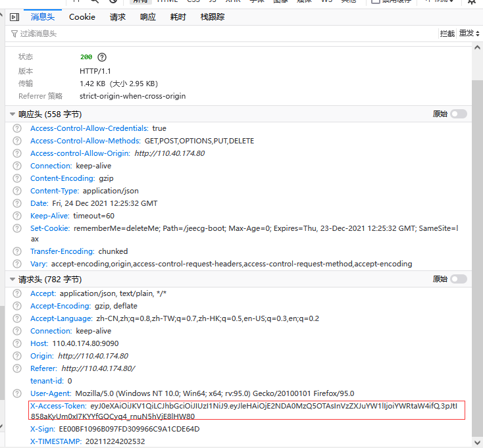Switch to the 耗时 timing tab
483x448 pixels.
178,17
